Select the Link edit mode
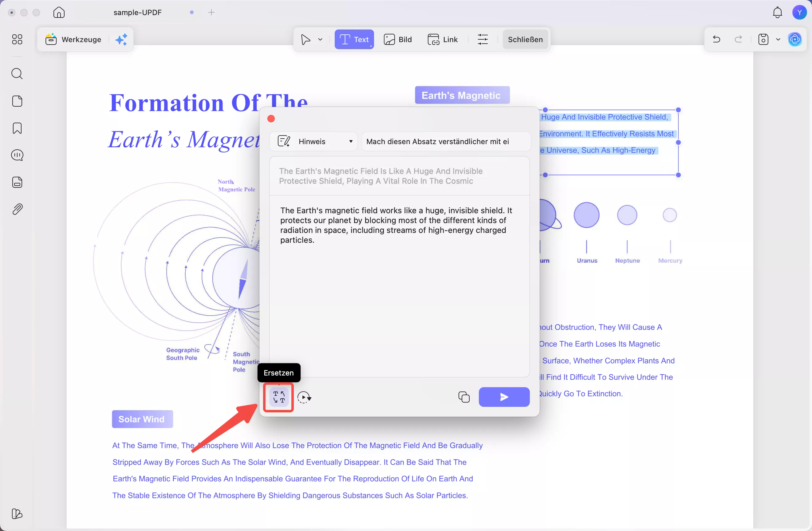 click(443, 40)
